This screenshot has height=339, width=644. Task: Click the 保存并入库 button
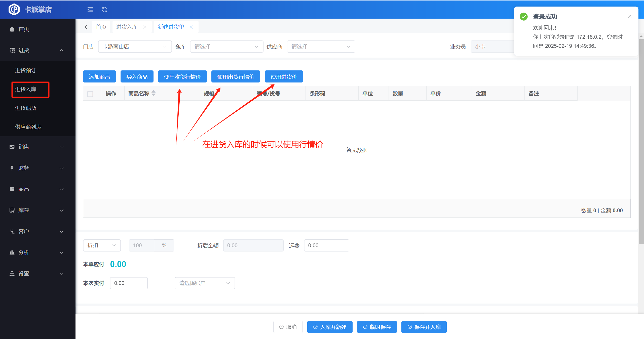coord(424,327)
